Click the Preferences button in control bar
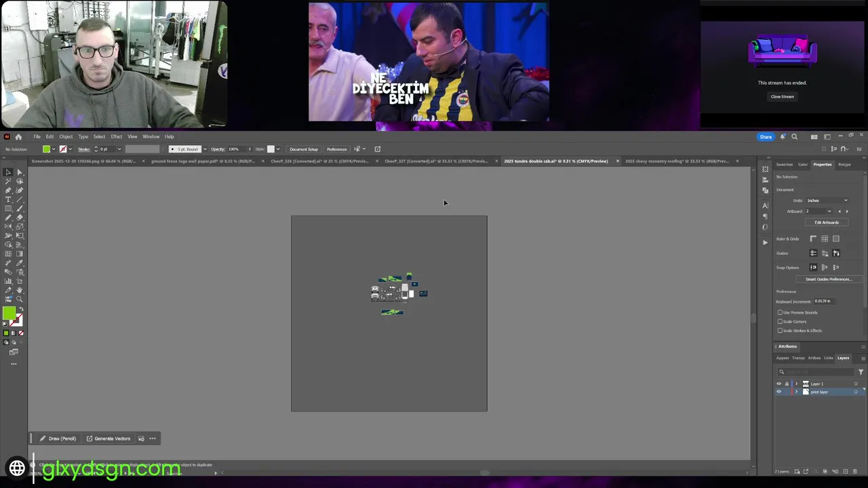 [x=337, y=149]
